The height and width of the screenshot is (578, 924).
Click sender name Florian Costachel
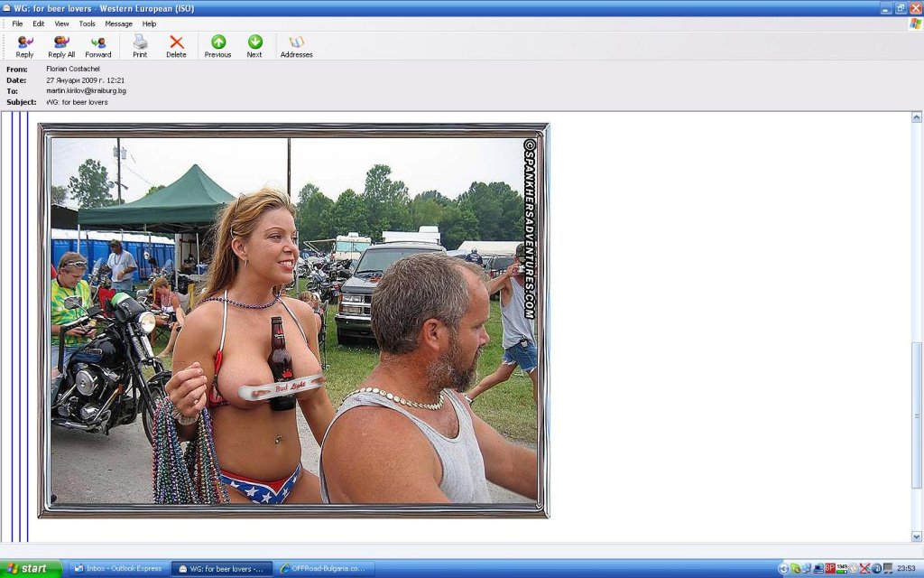point(73,69)
